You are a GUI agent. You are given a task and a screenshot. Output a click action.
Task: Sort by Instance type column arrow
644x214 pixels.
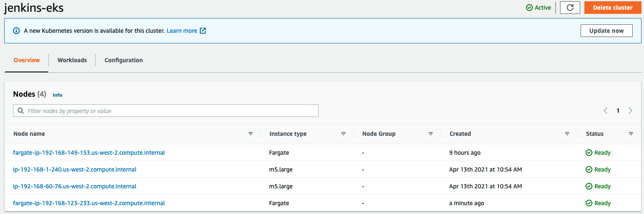point(343,134)
